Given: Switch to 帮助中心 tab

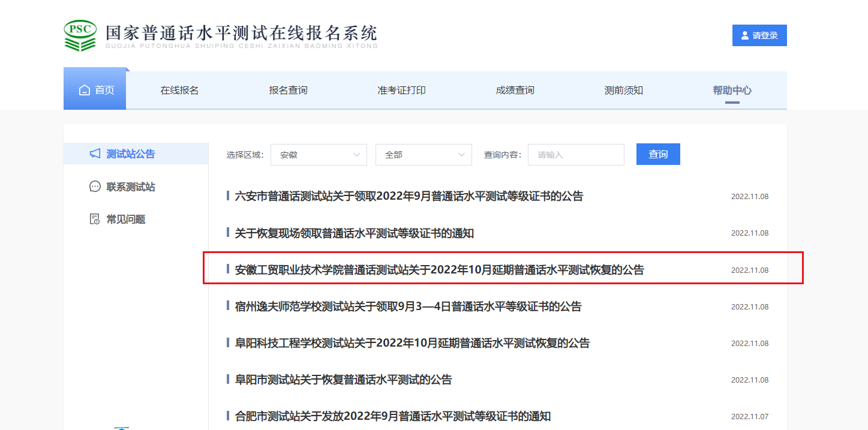Looking at the screenshot, I should (x=732, y=91).
